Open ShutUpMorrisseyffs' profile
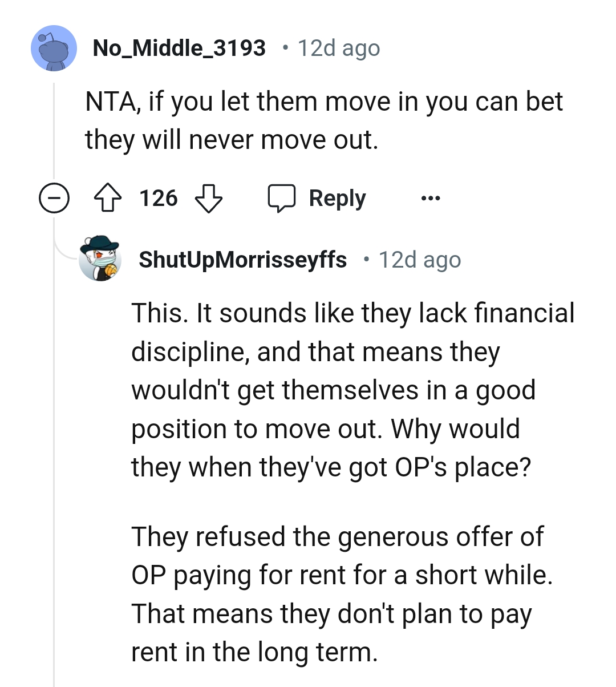 [x=243, y=259]
